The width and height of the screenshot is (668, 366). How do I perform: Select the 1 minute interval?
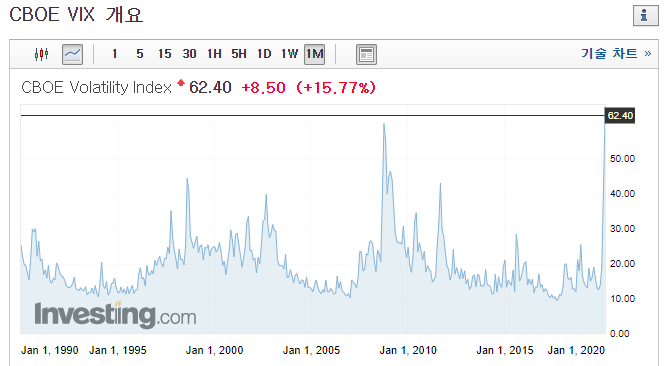(115, 54)
